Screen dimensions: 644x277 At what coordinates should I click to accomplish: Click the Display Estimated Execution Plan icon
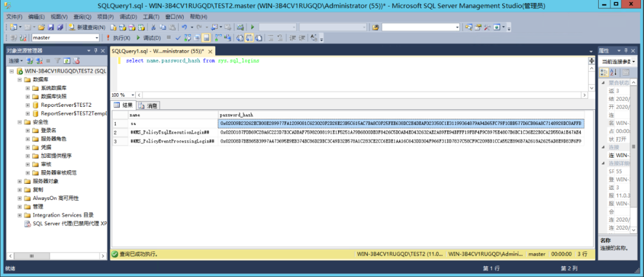point(187,38)
